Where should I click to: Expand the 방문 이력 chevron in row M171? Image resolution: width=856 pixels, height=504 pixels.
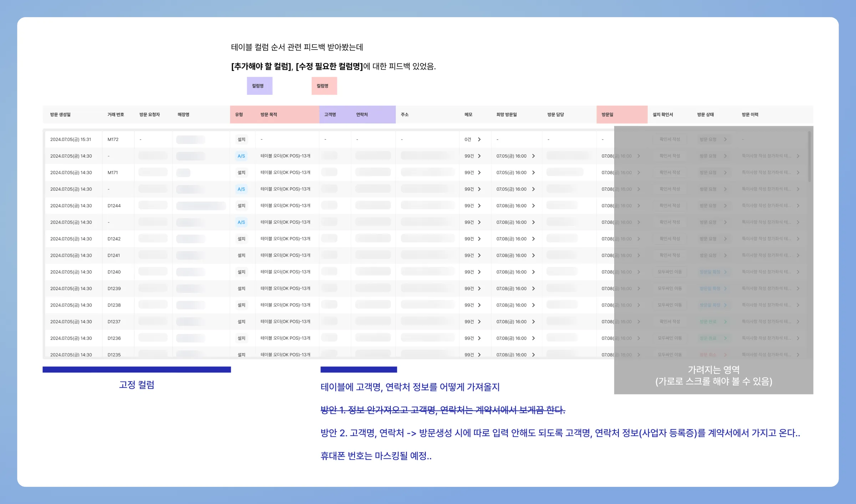tap(798, 173)
